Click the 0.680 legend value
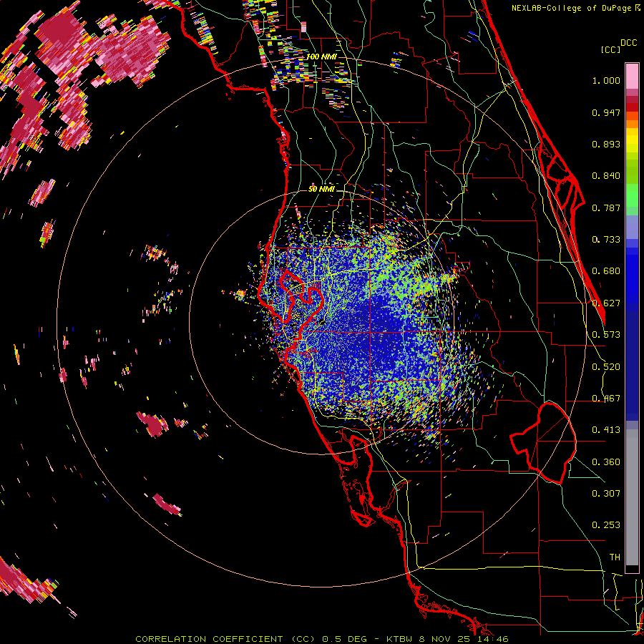This screenshot has height=644, width=644. [x=606, y=271]
